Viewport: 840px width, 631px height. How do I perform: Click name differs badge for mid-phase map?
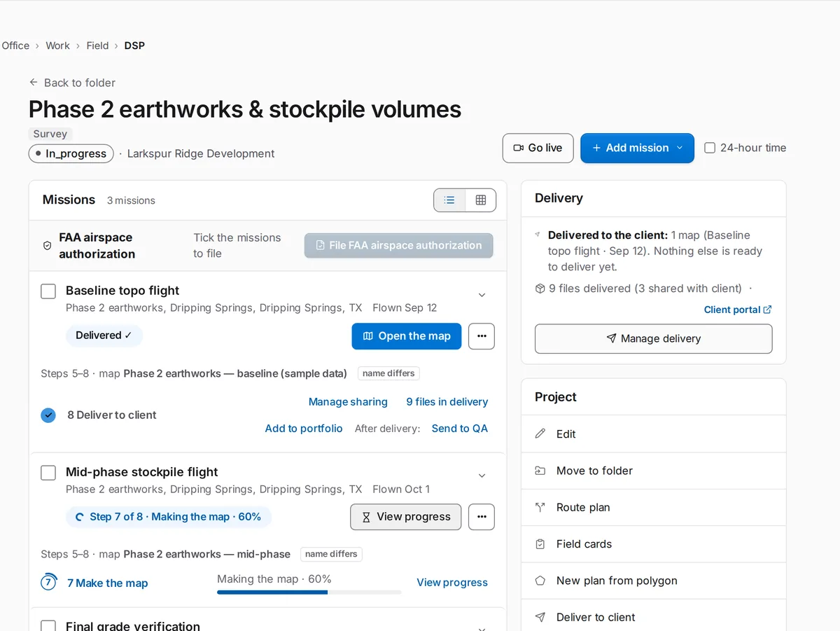click(x=331, y=554)
